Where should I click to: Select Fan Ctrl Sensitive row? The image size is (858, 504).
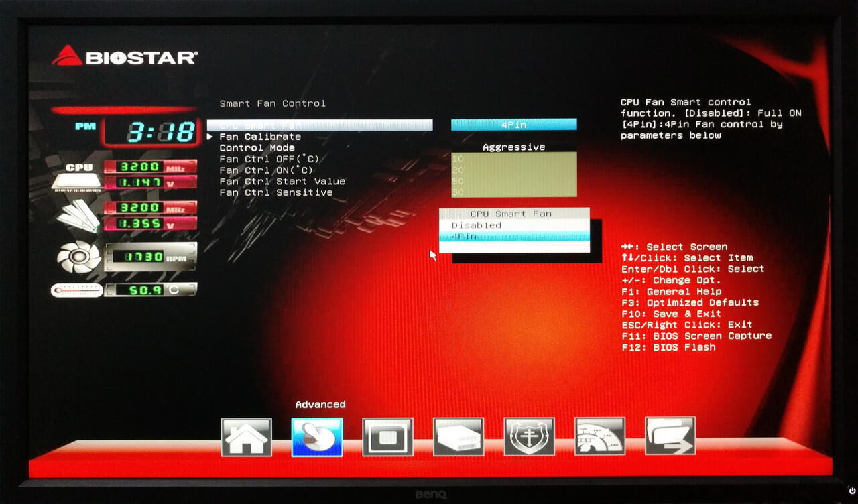point(276,192)
